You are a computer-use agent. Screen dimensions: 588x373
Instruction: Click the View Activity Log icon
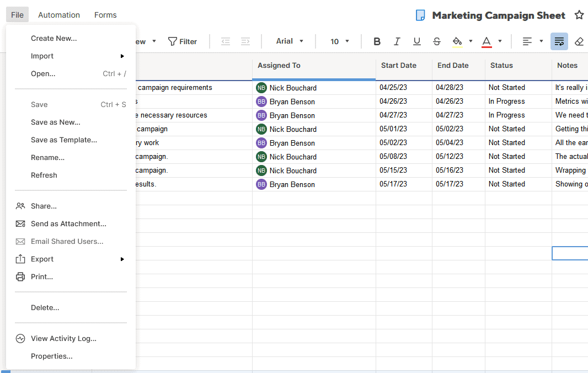[20, 338]
